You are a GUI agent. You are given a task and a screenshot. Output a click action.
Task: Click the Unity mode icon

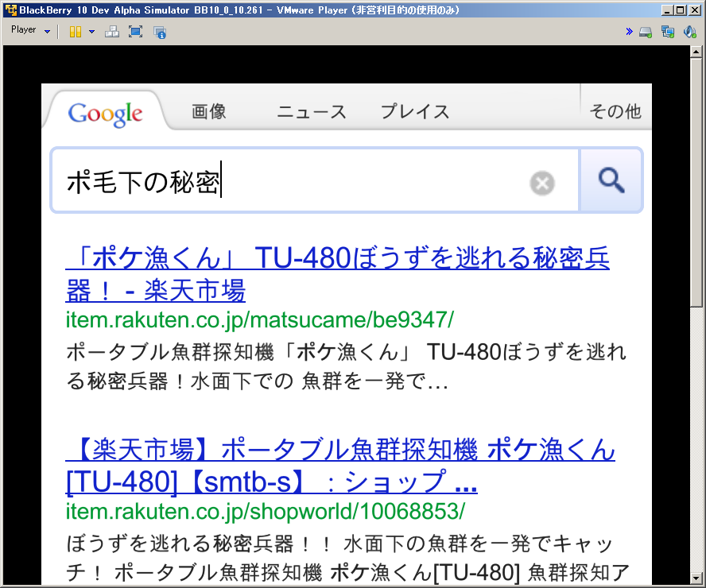point(160,32)
